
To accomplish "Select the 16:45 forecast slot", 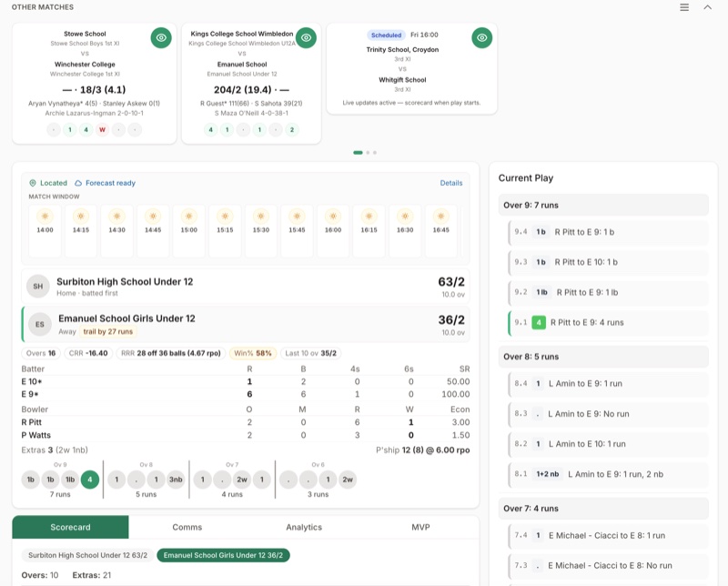I will 440,231.
